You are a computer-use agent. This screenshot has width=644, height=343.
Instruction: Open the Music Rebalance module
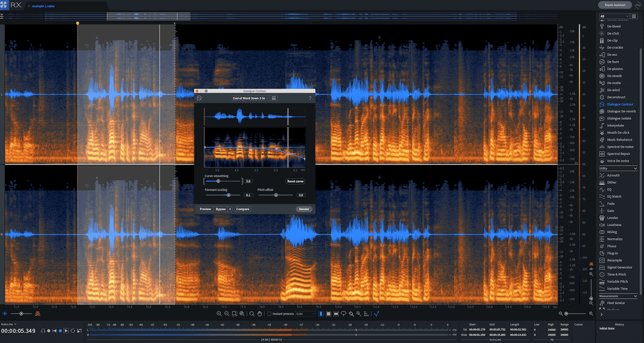pos(619,139)
